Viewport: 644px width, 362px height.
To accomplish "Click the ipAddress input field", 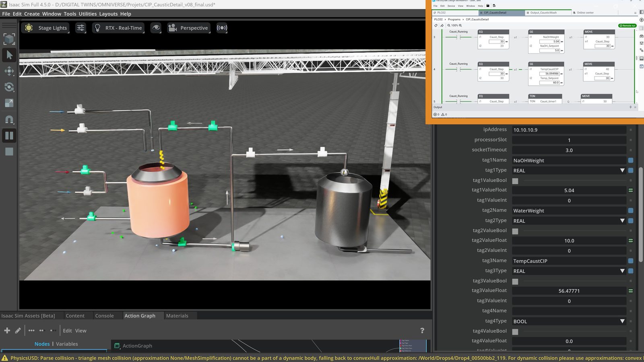I will [x=569, y=130].
